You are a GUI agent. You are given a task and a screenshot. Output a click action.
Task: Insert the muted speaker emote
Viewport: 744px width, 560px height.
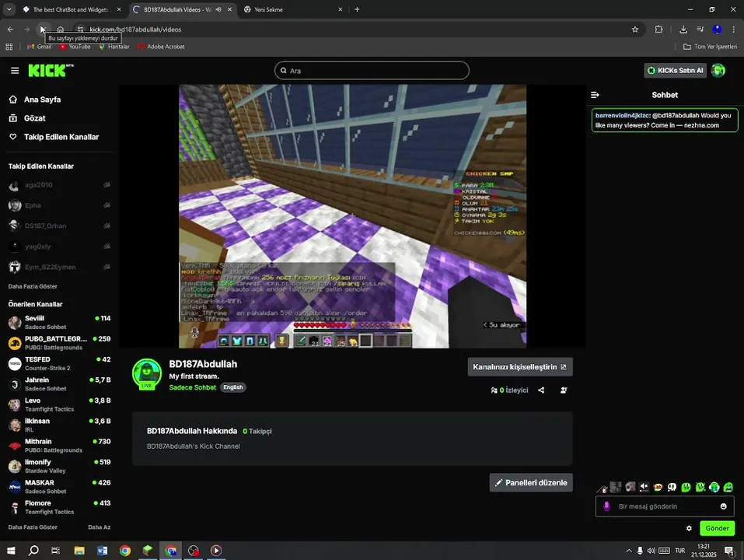click(x=644, y=487)
